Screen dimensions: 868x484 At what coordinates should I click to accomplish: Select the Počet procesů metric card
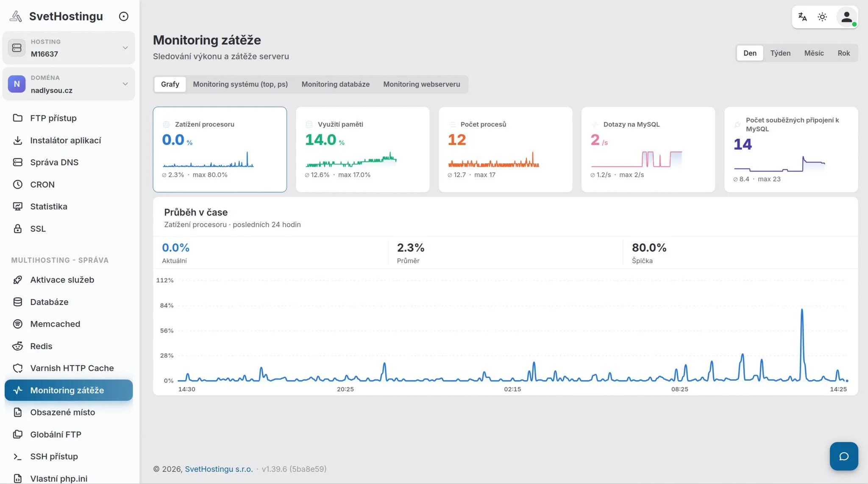[x=505, y=149]
